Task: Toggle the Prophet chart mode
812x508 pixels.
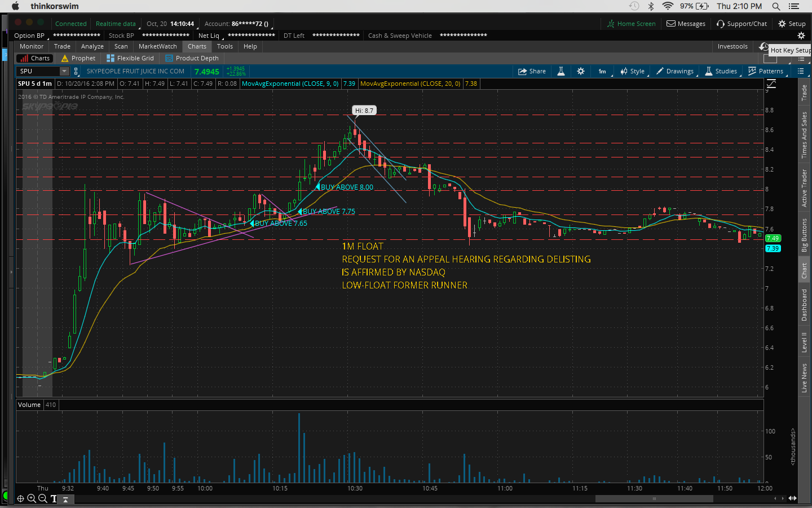Action: [78, 58]
